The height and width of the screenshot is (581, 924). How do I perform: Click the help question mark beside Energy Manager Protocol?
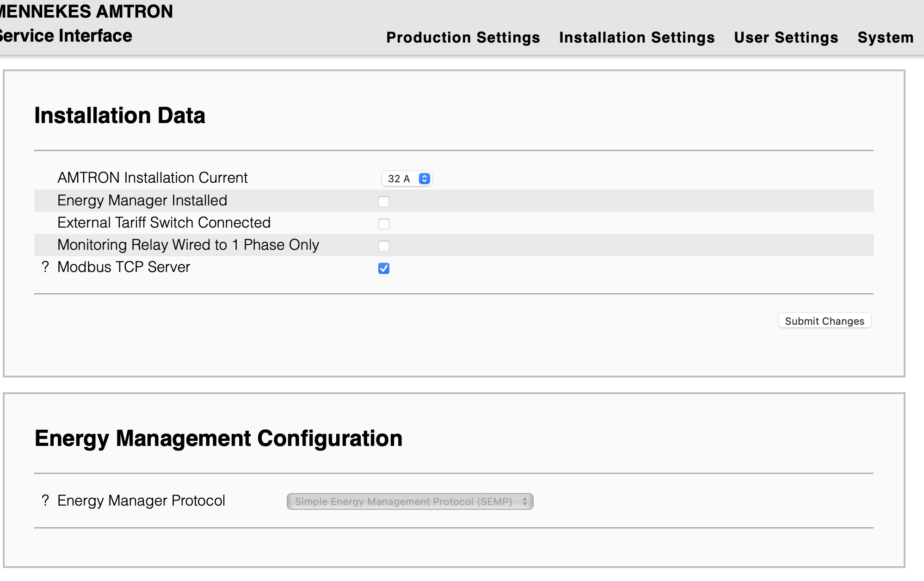point(45,501)
